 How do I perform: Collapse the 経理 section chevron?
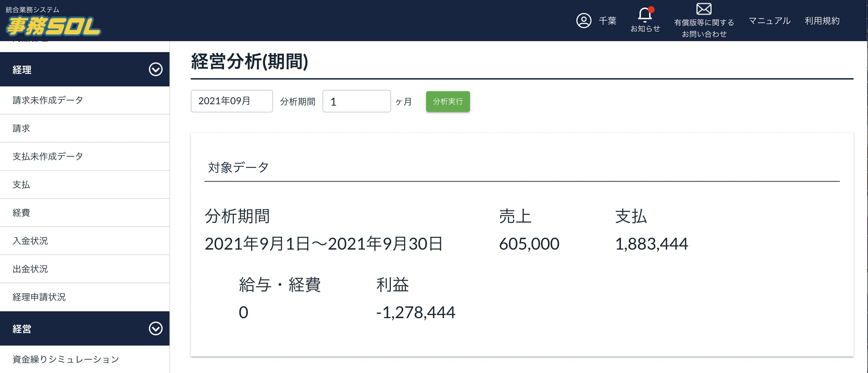click(x=155, y=70)
